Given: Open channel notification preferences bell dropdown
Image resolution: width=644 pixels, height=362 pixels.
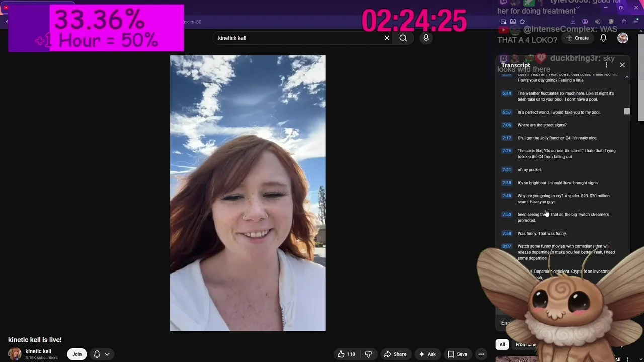Looking at the screenshot, I should [101, 354].
